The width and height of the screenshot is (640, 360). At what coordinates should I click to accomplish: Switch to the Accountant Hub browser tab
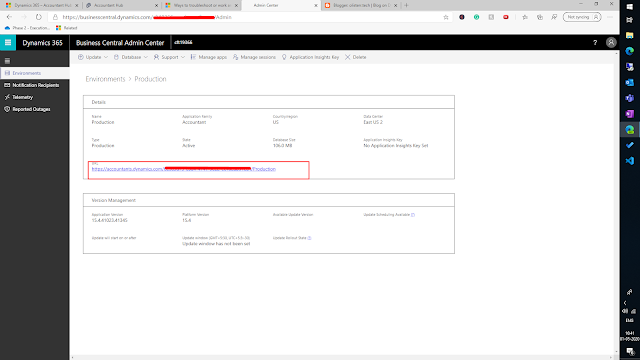[122, 5]
